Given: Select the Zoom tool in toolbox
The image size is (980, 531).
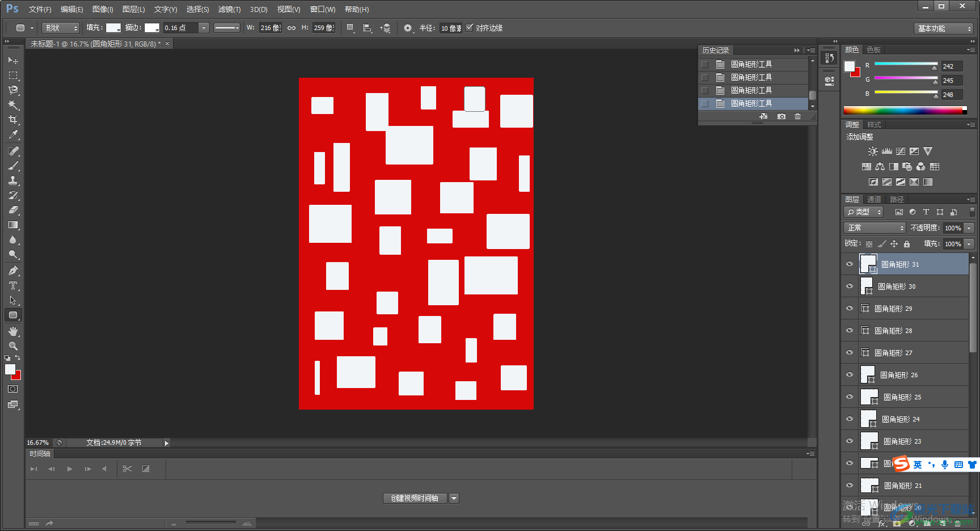Looking at the screenshot, I should [13, 346].
